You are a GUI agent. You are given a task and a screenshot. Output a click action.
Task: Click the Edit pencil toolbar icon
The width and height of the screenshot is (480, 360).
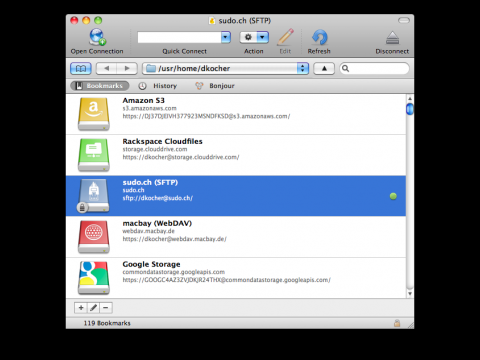tap(285, 37)
